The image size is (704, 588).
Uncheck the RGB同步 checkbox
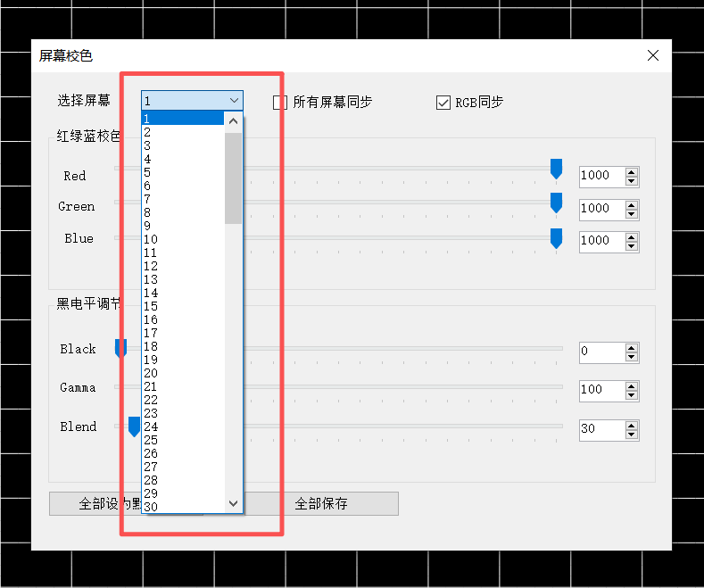pos(443,103)
